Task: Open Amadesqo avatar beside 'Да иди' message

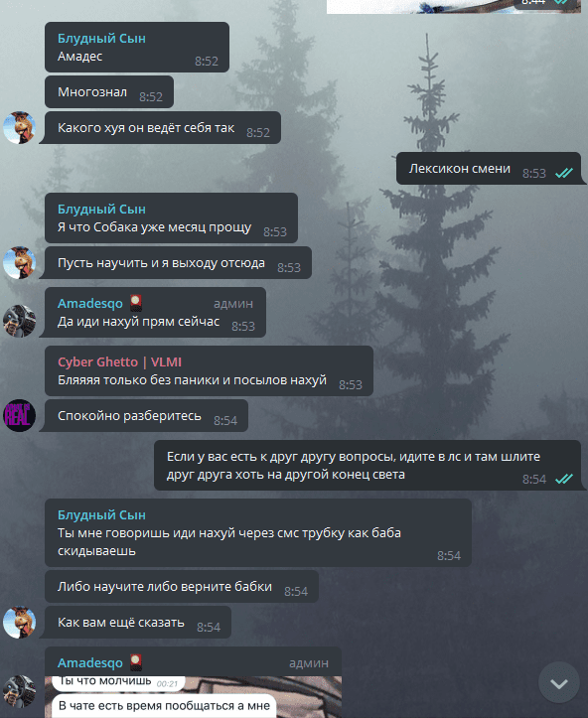Action: 19,321
